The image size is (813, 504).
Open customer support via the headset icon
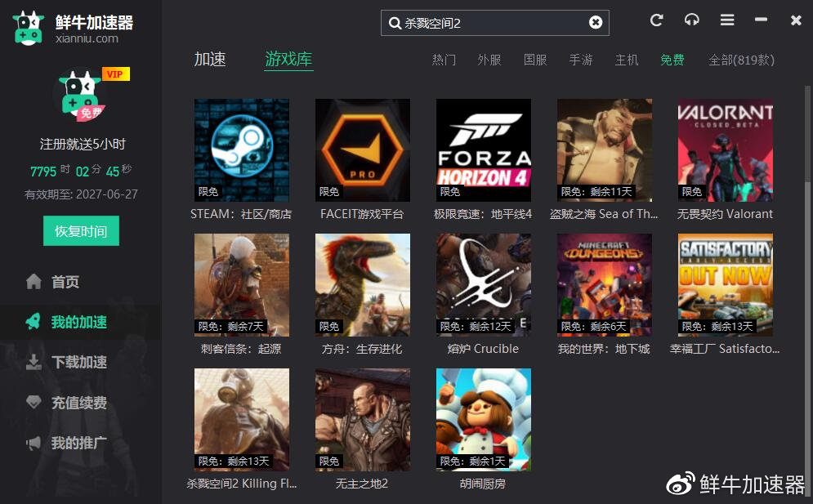pyautogui.click(x=691, y=20)
